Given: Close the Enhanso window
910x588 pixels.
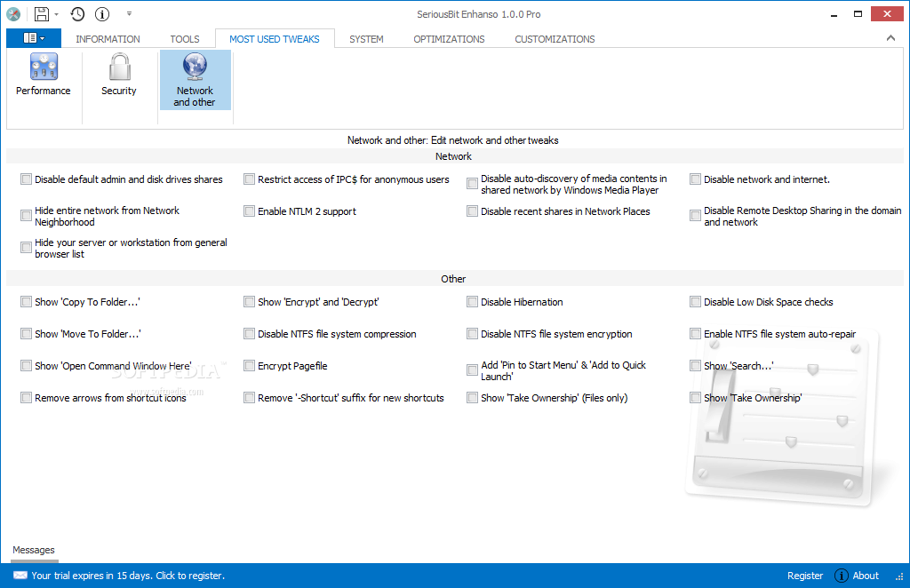Looking at the screenshot, I should pyautogui.click(x=887, y=14).
